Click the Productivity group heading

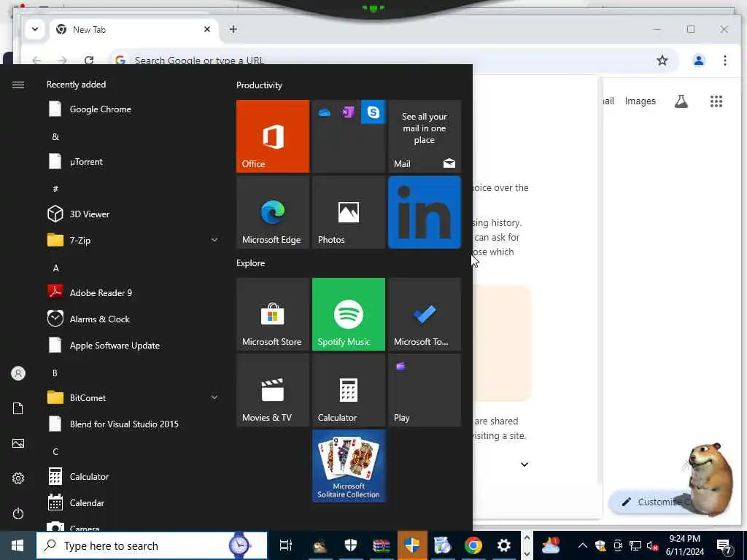click(x=259, y=85)
